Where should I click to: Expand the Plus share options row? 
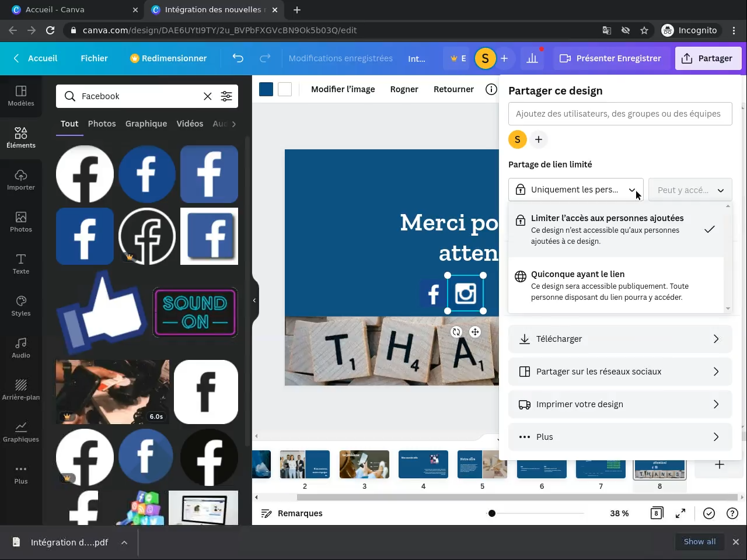pos(620,437)
